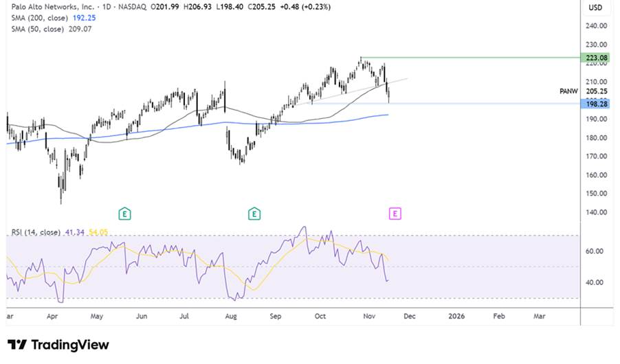Click the pink upcoming earnings E marker
Screen dimensions: 620x364
[x=395, y=214]
